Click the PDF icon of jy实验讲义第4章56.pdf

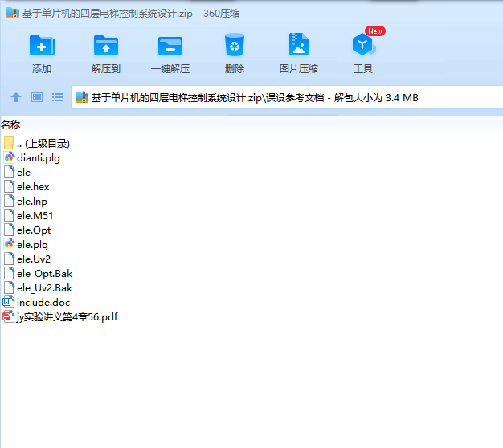9,316
